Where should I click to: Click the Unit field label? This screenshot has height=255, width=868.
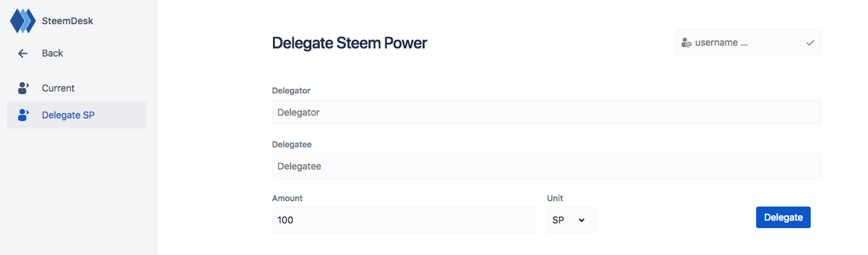point(555,198)
